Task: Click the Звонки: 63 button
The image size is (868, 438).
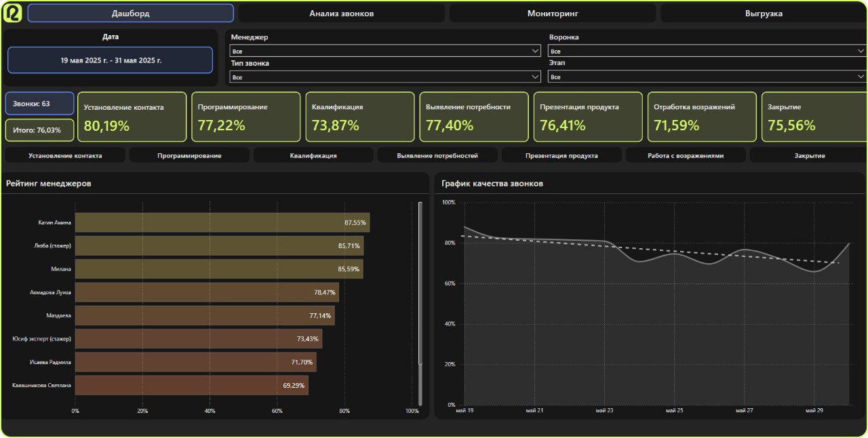Action: (x=40, y=104)
